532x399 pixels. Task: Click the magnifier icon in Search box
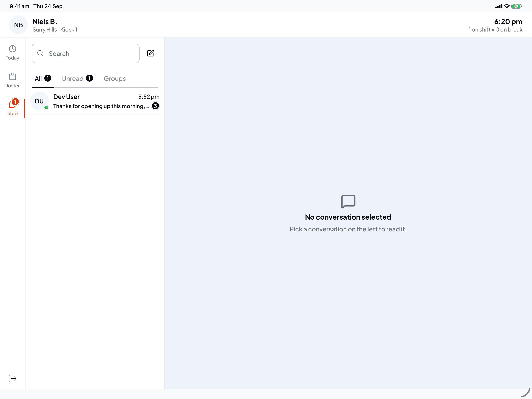[40, 53]
